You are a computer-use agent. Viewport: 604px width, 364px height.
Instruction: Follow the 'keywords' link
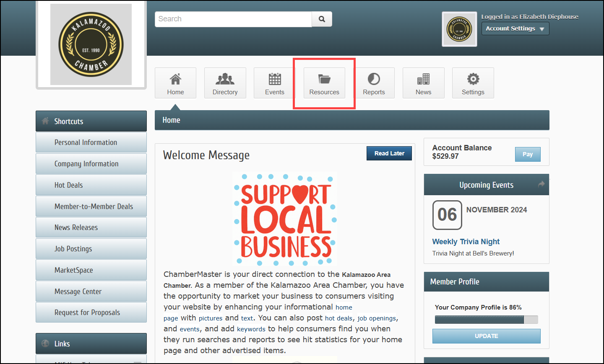click(251, 329)
